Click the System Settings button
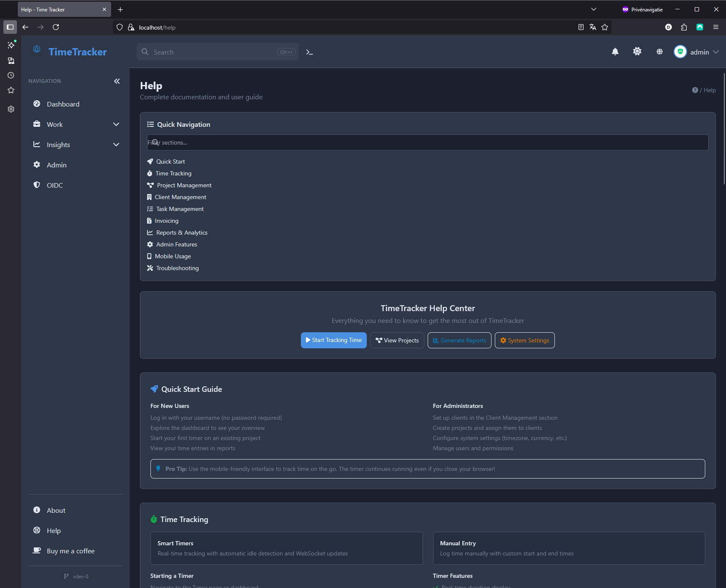Screen dimensions: 726x588 (524, 340)
